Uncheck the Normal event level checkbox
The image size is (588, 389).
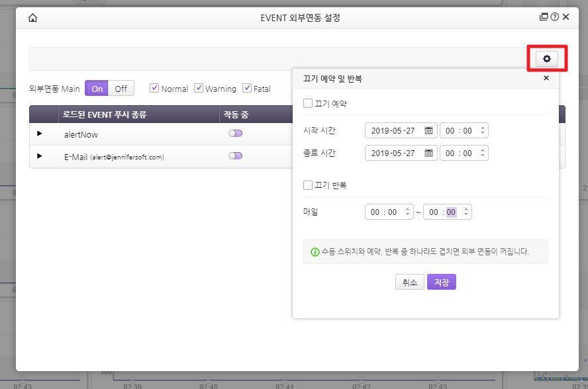coord(154,88)
